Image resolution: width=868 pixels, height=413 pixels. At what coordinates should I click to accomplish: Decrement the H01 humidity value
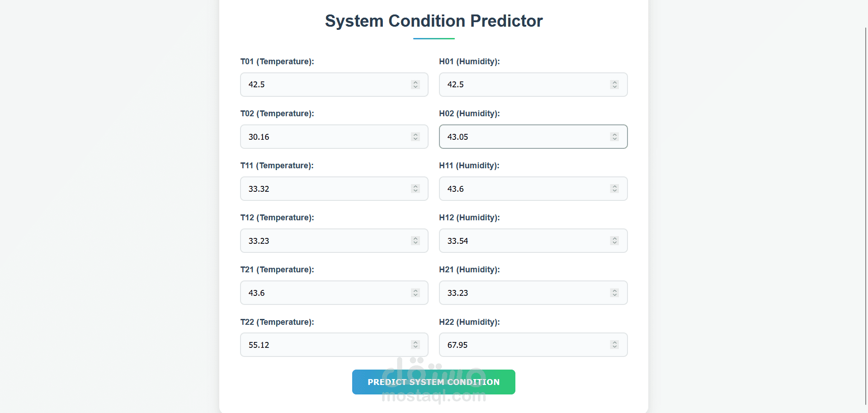pyautogui.click(x=614, y=86)
